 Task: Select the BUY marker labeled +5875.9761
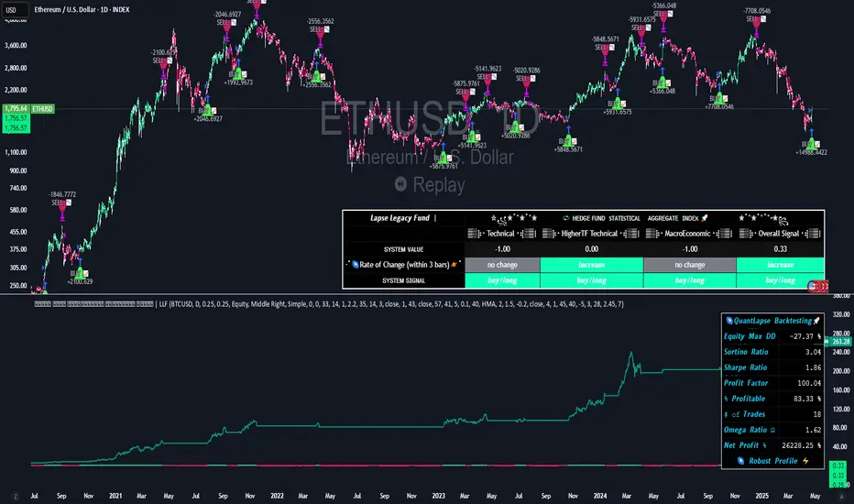pyautogui.click(x=443, y=158)
